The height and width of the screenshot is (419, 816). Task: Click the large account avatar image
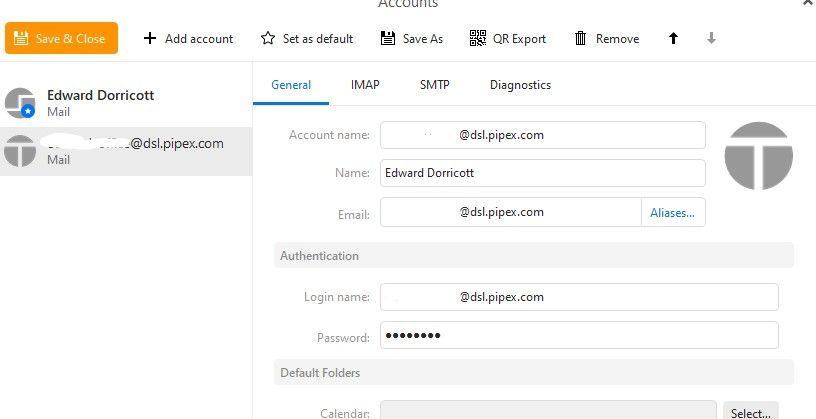coord(758,156)
